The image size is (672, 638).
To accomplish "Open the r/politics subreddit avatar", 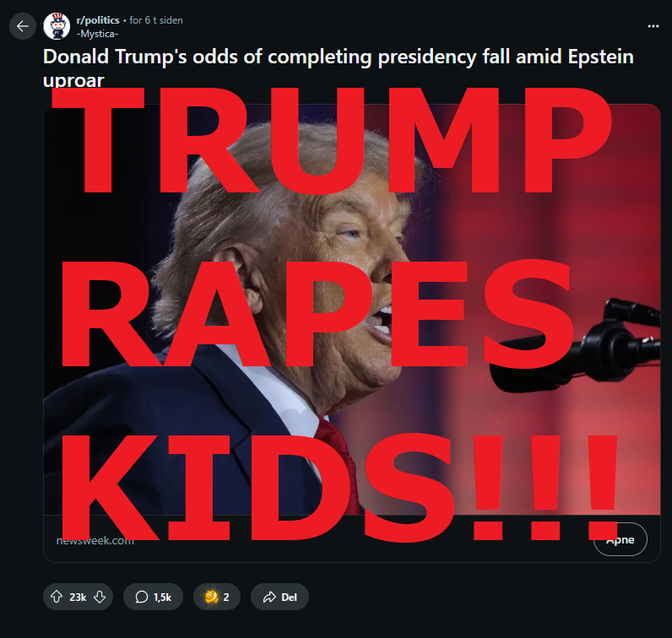I will pos(57,26).
